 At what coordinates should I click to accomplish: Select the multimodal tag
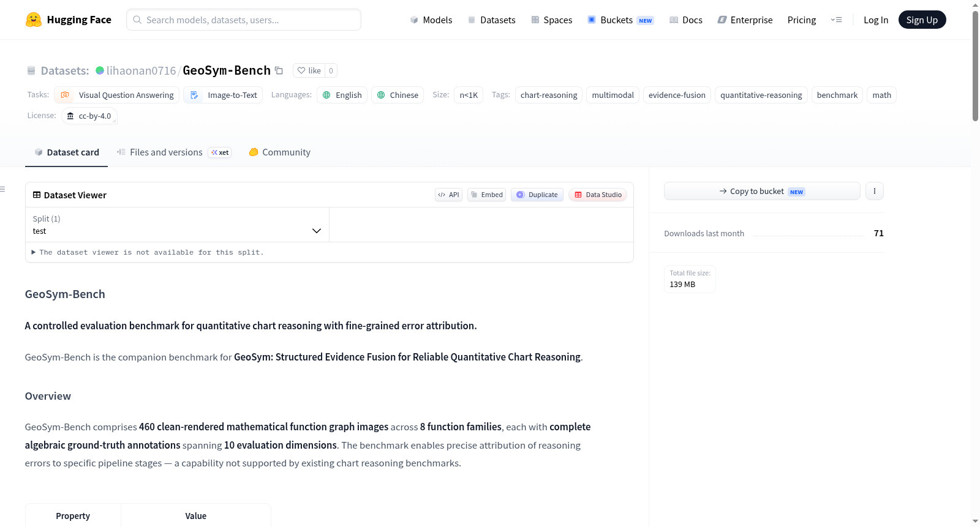pos(613,95)
